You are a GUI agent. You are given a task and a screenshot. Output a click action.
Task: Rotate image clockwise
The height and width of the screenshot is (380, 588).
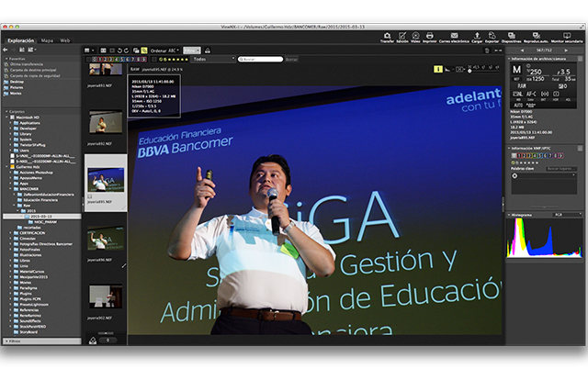pos(127,50)
